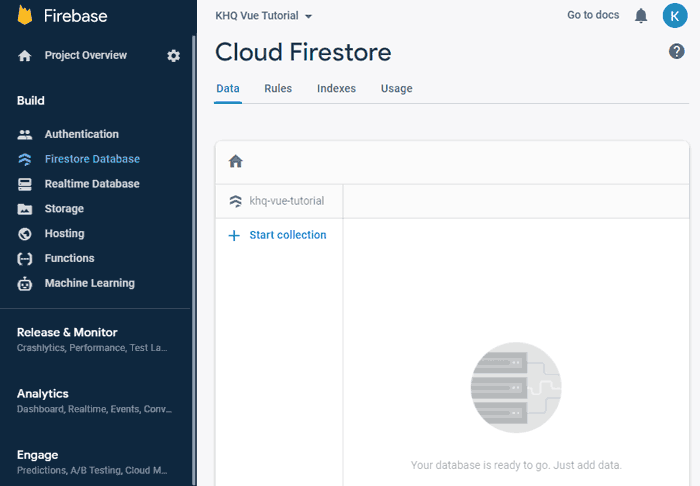The width and height of the screenshot is (700, 486).
Task: Click the sidebar vertical scrollbar
Action: coord(194,260)
